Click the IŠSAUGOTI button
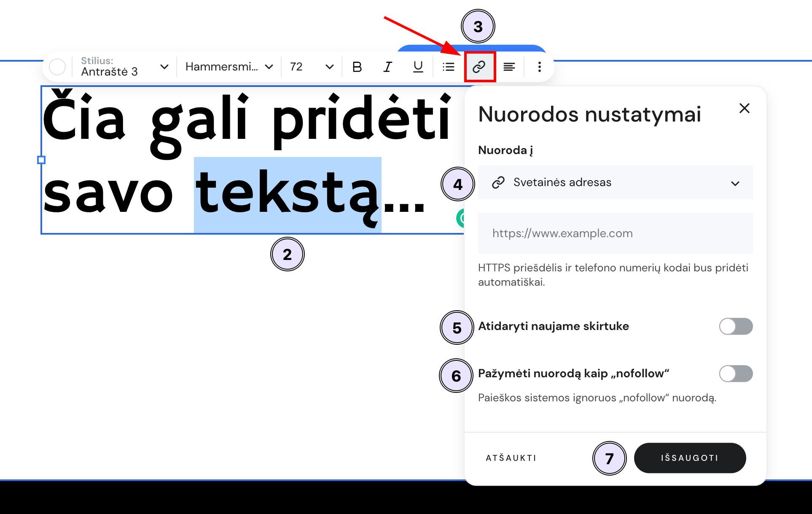812x514 pixels. click(x=690, y=458)
